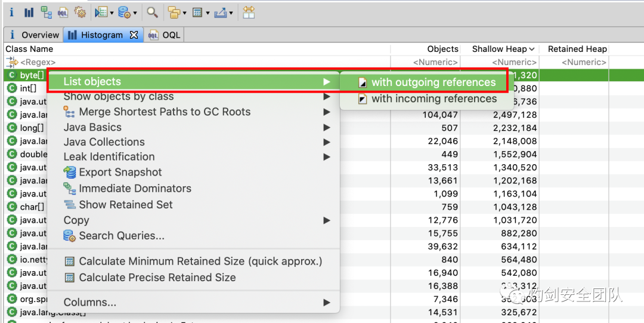644x323 pixels.
Task: Click the class icon beside long[]
Action: point(13,128)
